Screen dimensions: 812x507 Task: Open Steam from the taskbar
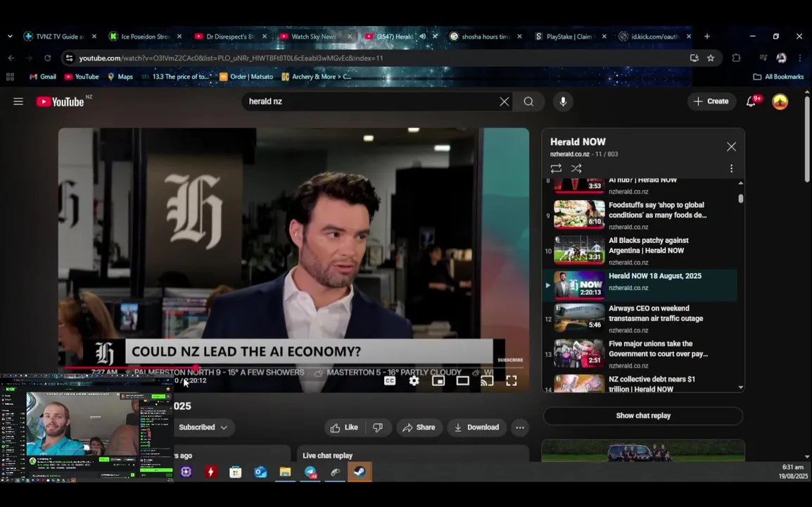pyautogui.click(x=360, y=472)
